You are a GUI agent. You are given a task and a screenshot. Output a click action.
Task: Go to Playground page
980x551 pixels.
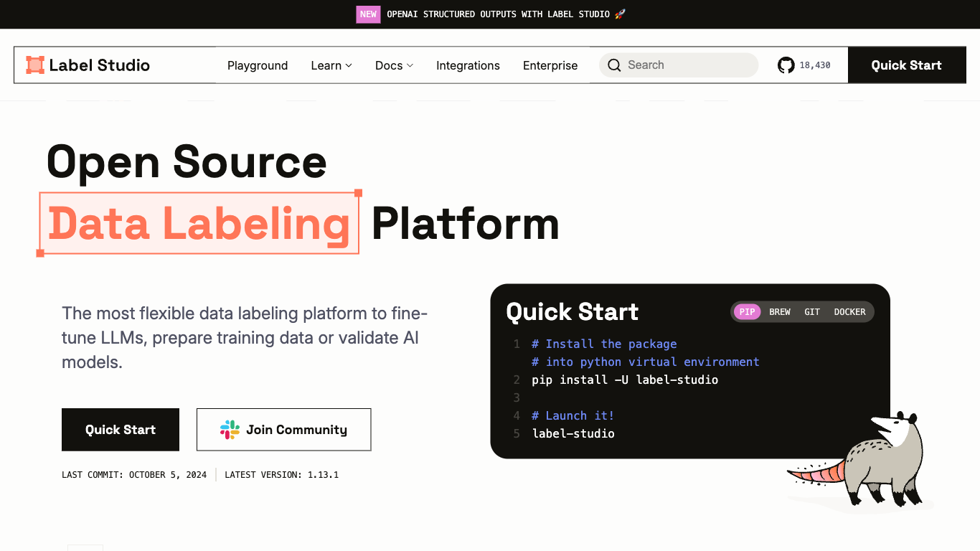click(x=258, y=65)
